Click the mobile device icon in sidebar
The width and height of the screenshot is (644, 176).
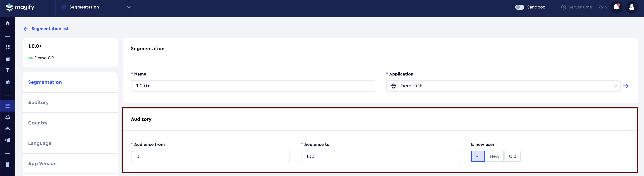coord(7,165)
